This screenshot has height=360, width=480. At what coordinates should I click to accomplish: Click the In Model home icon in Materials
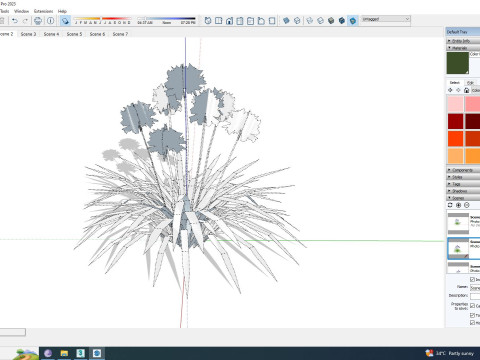pos(467,90)
